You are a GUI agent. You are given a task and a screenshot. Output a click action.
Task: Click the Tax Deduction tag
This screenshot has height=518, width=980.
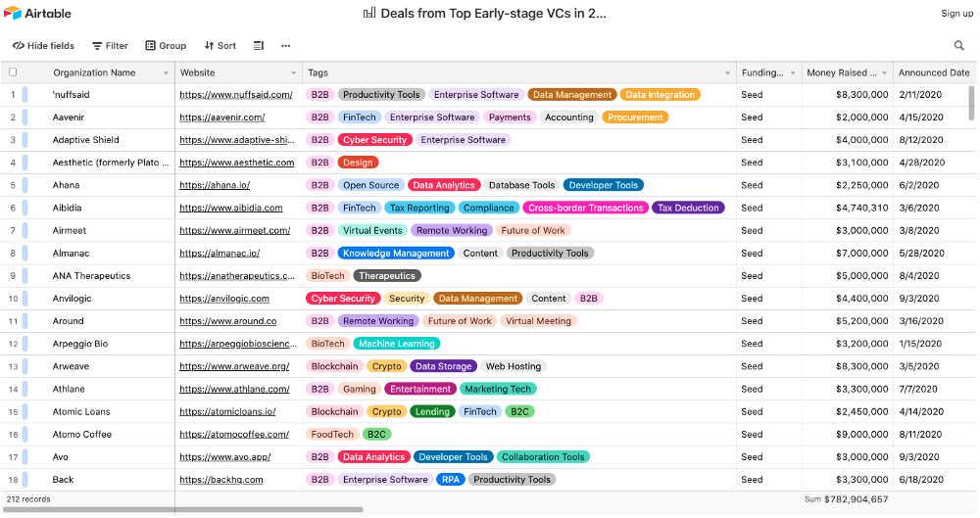[688, 208]
